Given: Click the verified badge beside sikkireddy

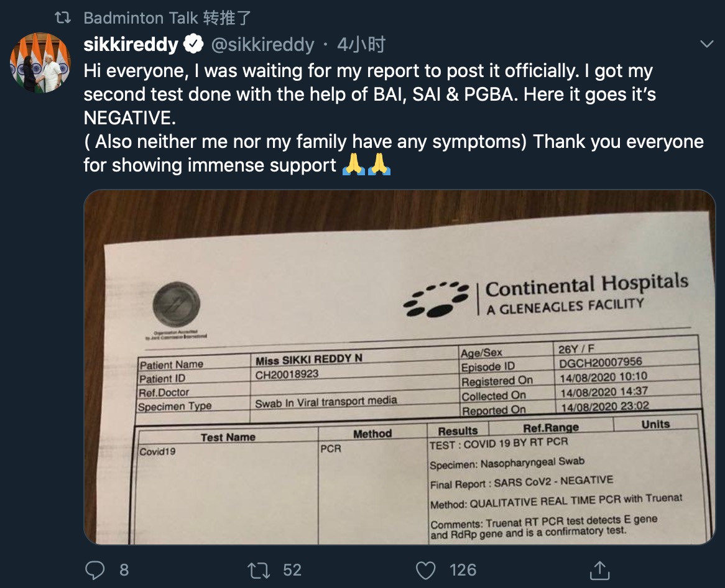Looking at the screenshot, I should [x=195, y=45].
